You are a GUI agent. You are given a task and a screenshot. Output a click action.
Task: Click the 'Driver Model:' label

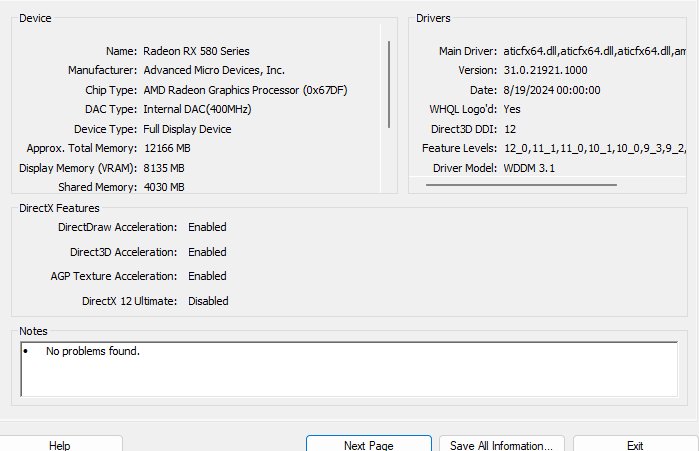point(465,168)
